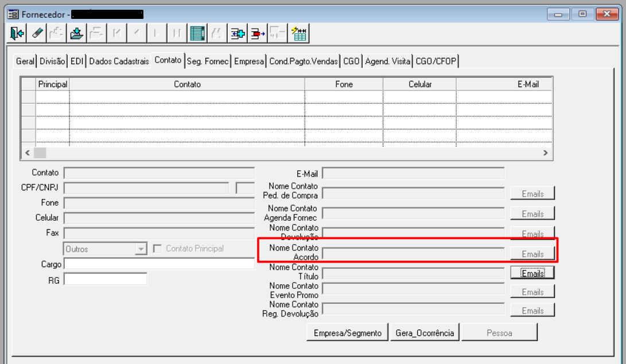Open the Outros type dropdown
The height and width of the screenshot is (364, 626).
pos(141,249)
